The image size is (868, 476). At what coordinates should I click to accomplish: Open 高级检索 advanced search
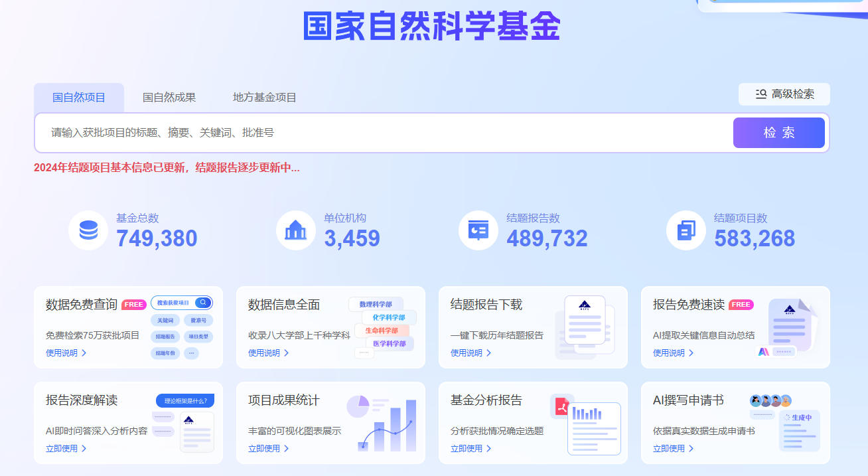coord(784,94)
